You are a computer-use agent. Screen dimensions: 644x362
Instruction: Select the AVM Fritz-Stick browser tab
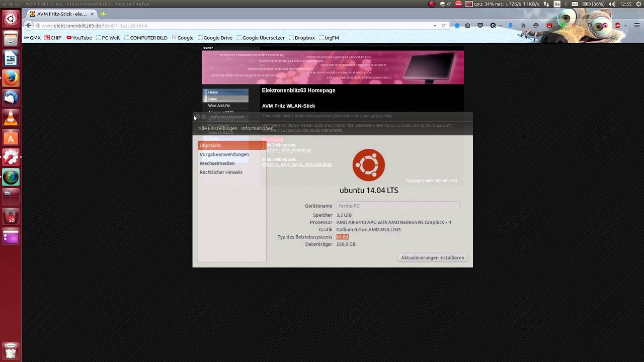(x=61, y=14)
